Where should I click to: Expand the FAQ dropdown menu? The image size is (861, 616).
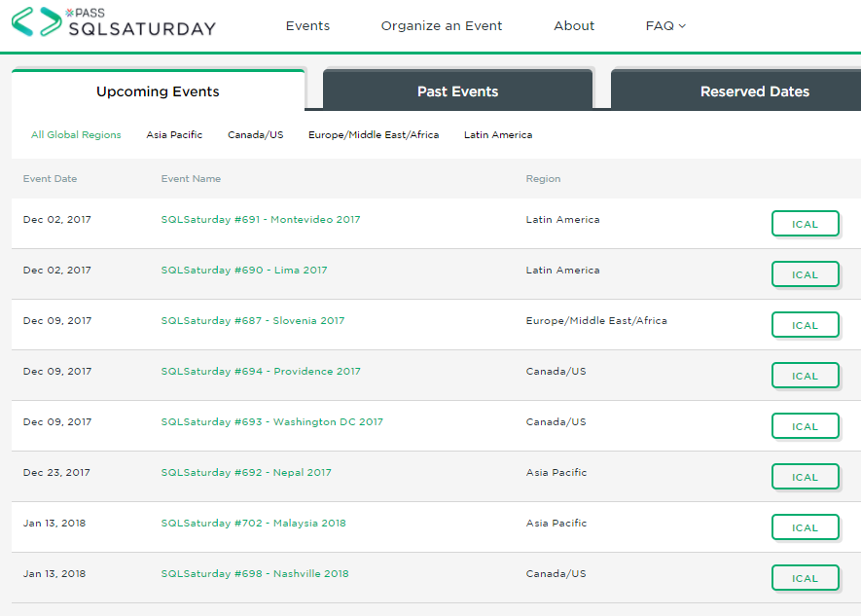665,26
